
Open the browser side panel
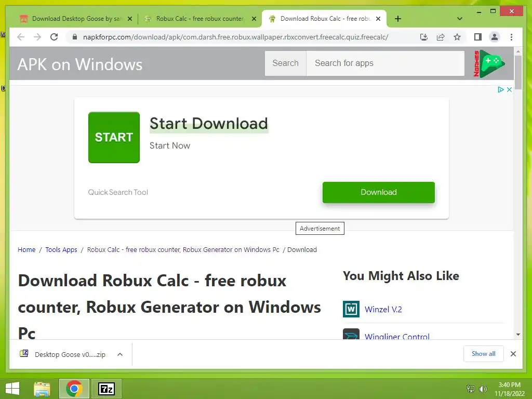(478, 37)
